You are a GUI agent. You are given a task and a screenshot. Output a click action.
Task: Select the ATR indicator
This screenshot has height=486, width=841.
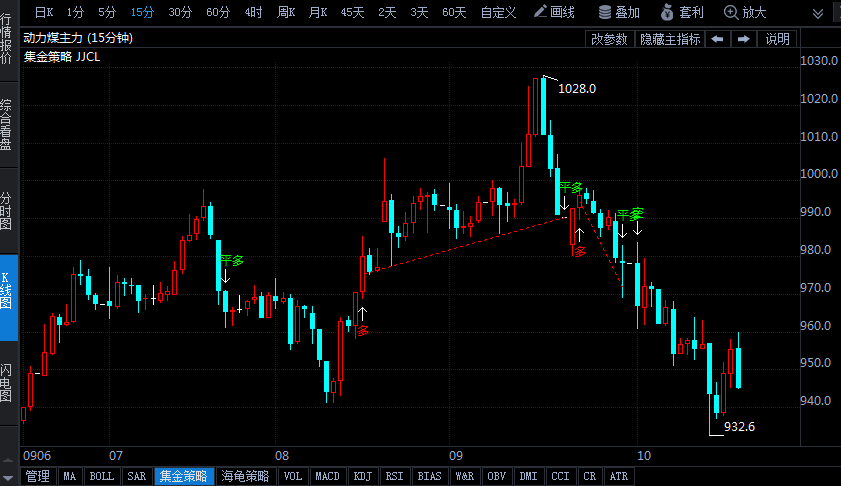click(x=618, y=476)
